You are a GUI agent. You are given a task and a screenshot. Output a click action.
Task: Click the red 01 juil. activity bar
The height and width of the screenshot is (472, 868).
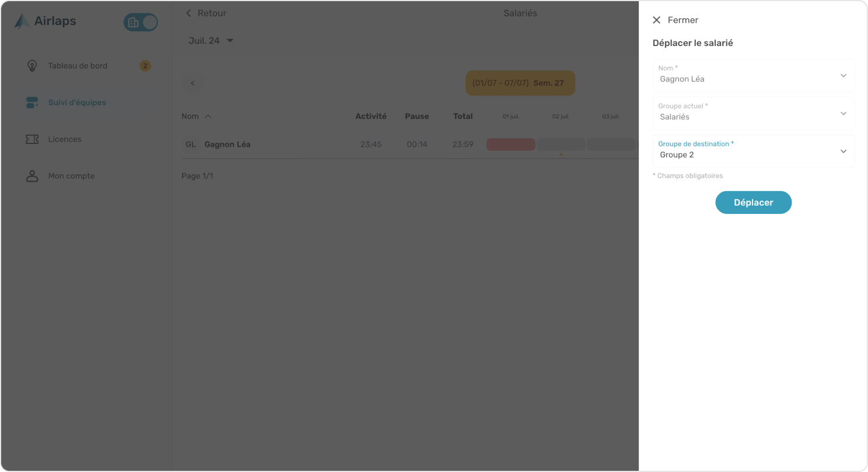click(511, 145)
